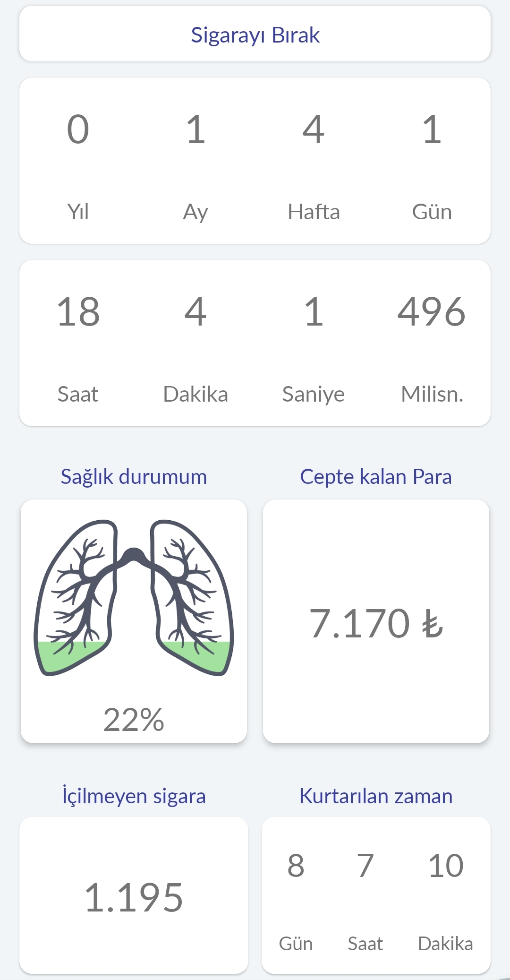Tap the İçilmeyen sigara heading

pyautogui.click(x=134, y=796)
